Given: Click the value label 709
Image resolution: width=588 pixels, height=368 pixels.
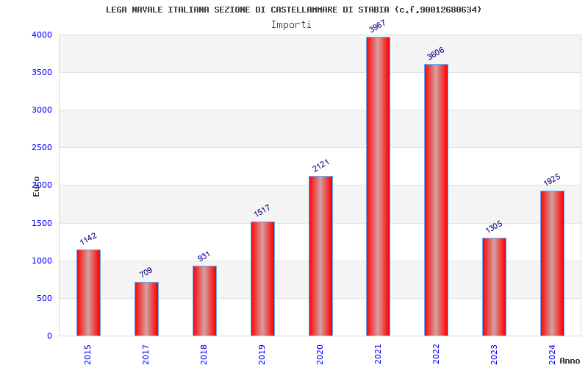Looking at the screenshot, I should (x=146, y=272).
